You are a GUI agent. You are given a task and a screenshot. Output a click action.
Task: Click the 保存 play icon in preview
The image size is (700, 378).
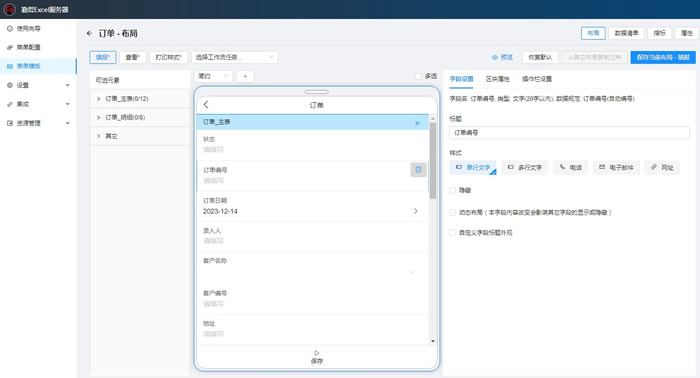pyautogui.click(x=317, y=353)
